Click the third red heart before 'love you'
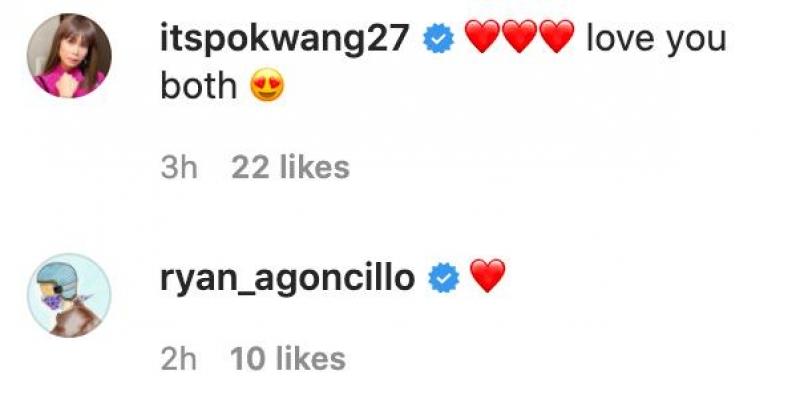The image size is (800, 415). coord(556,37)
